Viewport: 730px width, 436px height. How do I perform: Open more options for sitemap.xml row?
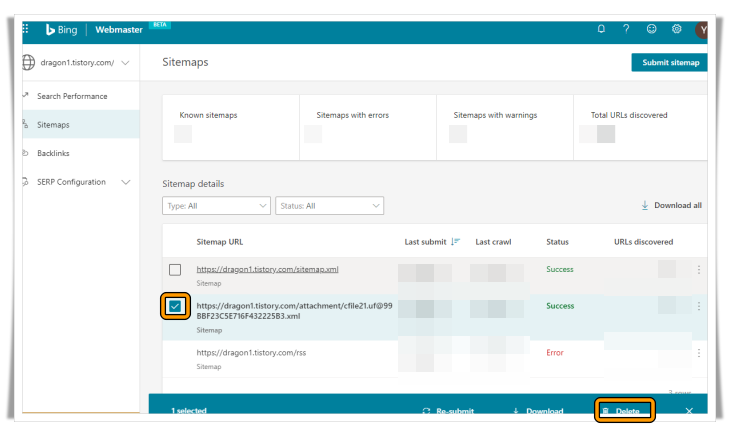(699, 269)
